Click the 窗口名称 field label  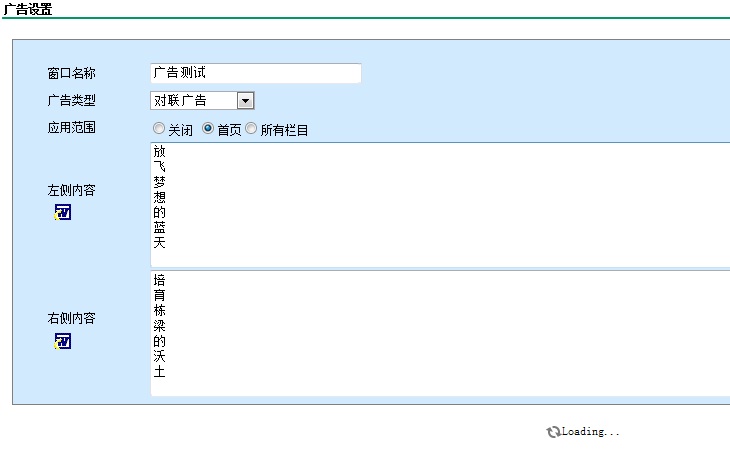[x=71, y=73]
